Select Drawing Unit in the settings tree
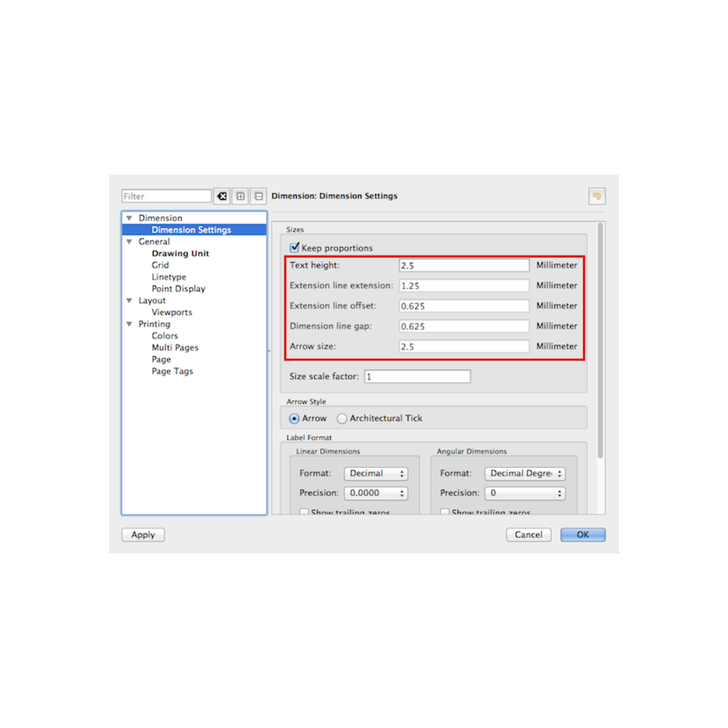This screenshot has height=728, width=728. click(180, 254)
